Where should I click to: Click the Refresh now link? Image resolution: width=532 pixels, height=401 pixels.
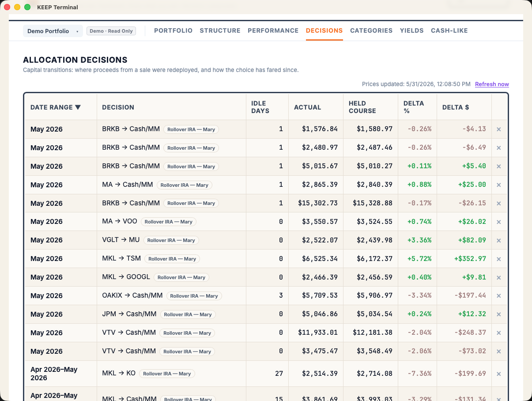click(492, 84)
